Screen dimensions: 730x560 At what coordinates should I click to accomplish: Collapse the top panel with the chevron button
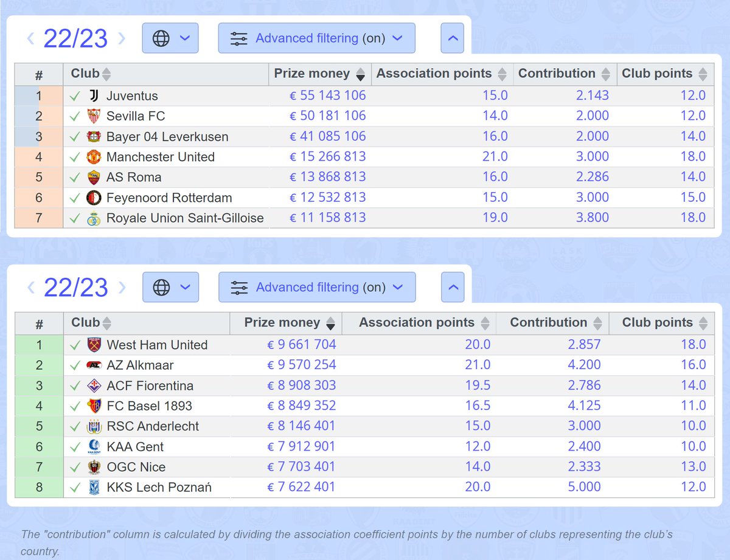tap(452, 38)
